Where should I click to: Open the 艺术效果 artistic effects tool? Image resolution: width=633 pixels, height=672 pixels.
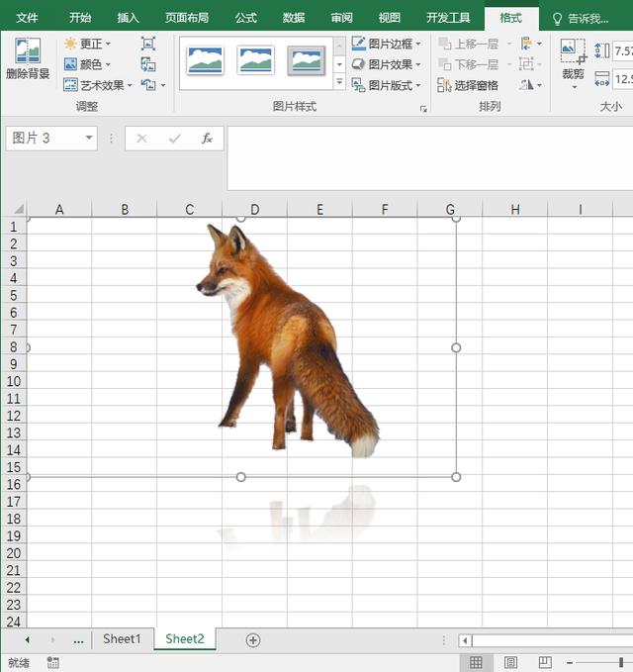coord(98,85)
